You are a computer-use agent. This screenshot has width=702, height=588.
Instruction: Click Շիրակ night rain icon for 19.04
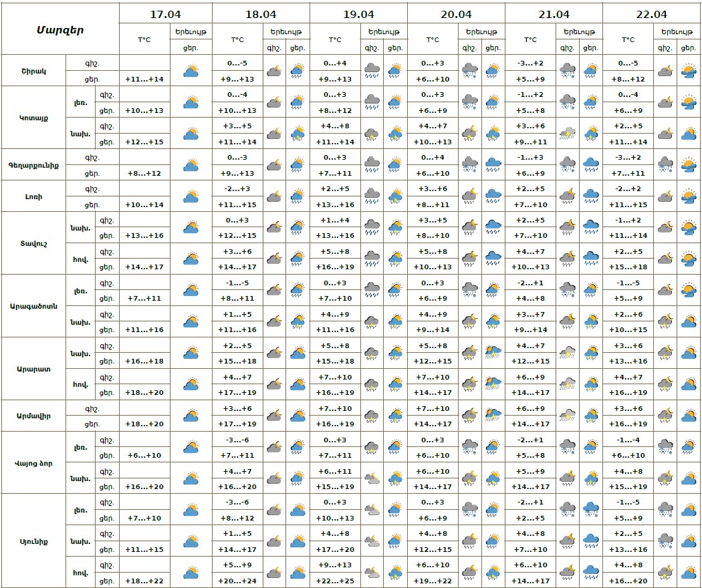pos(372,70)
